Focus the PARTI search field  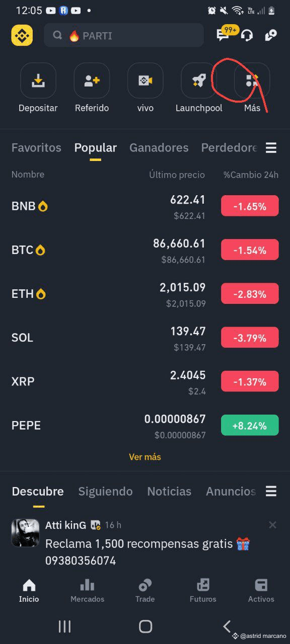tap(124, 35)
